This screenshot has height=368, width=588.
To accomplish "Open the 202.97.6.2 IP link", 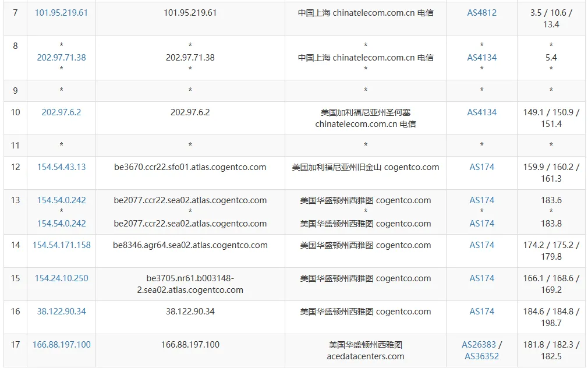I will [x=61, y=112].
